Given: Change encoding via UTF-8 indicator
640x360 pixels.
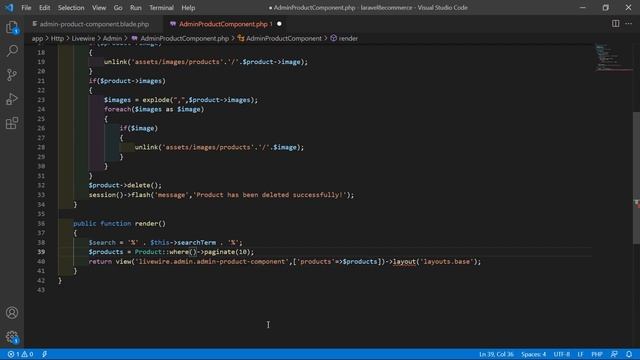Looking at the screenshot, I should (562, 354).
